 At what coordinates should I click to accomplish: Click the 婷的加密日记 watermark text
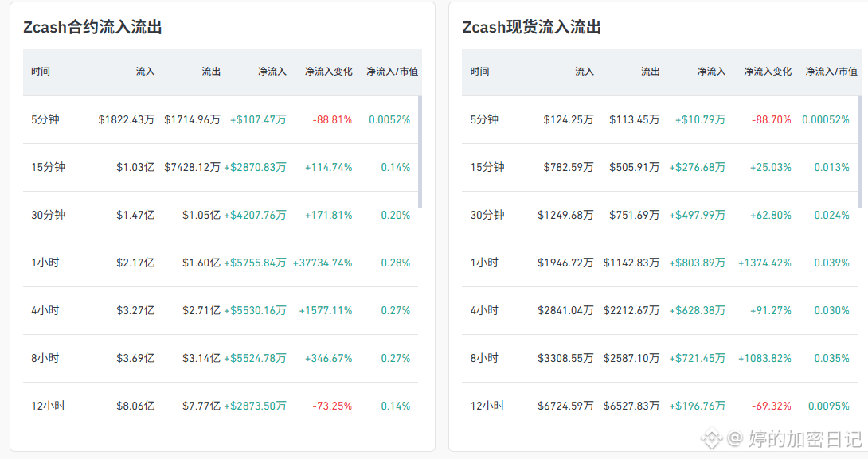click(x=805, y=439)
